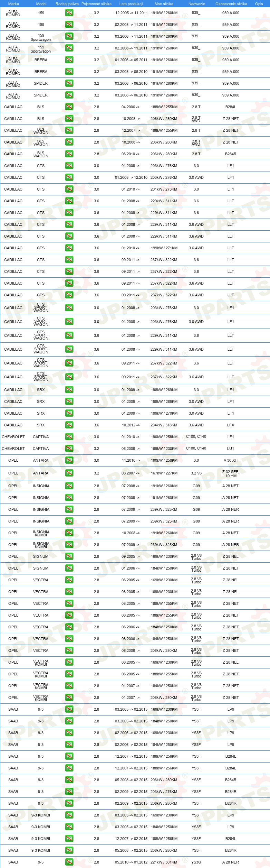Click fuel icon for Spider from 03.2006
The height and width of the screenshot is (868, 270).
click(x=69, y=83)
